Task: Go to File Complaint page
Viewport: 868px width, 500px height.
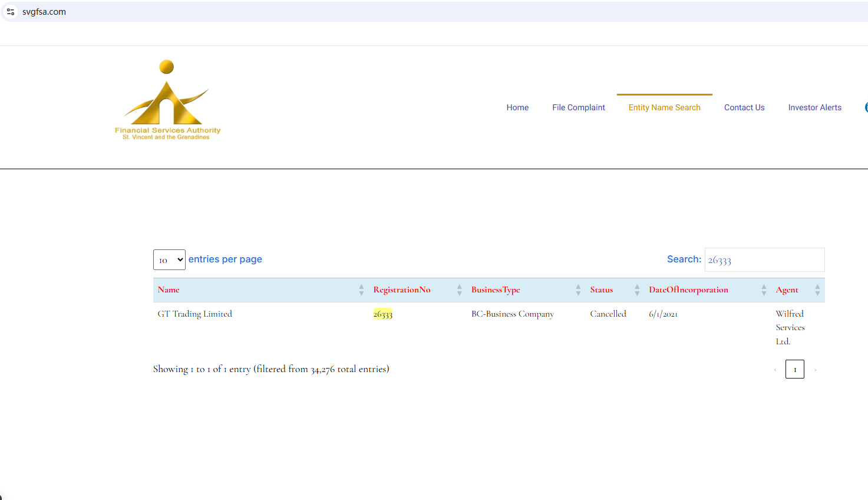Action: tap(578, 107)
